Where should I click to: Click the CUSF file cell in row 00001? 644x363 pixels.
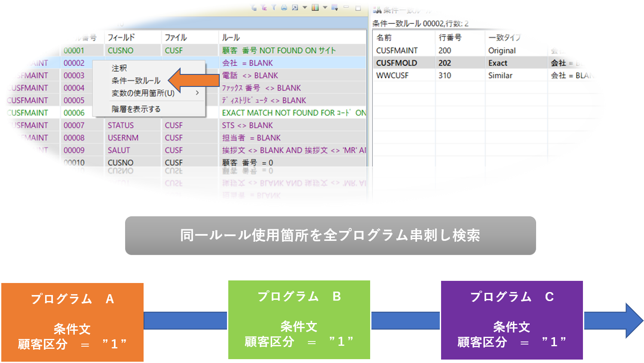(x=174, y=50)
